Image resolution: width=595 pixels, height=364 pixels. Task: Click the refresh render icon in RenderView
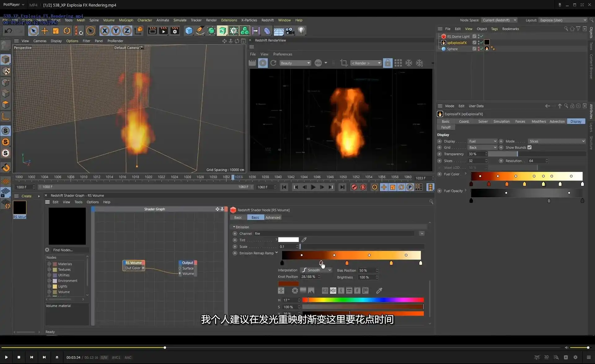[x=273, y=63]
